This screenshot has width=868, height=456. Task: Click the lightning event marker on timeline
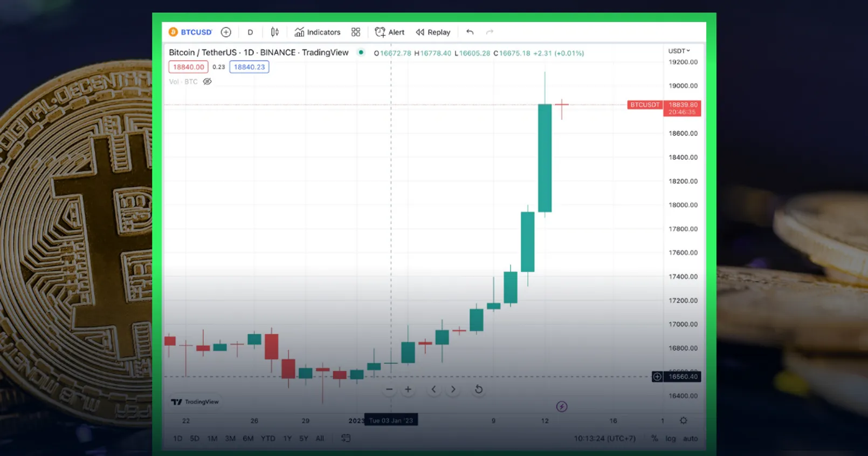pyautogui.click(x=562, y=406)
